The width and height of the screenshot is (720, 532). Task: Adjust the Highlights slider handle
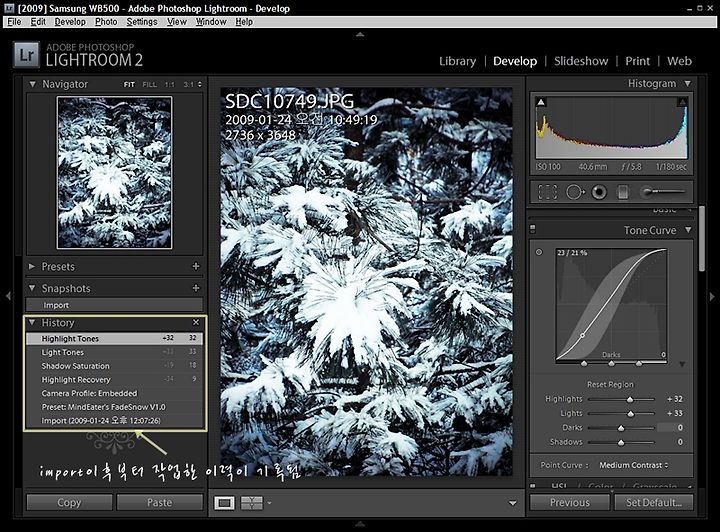click(630, 399)
